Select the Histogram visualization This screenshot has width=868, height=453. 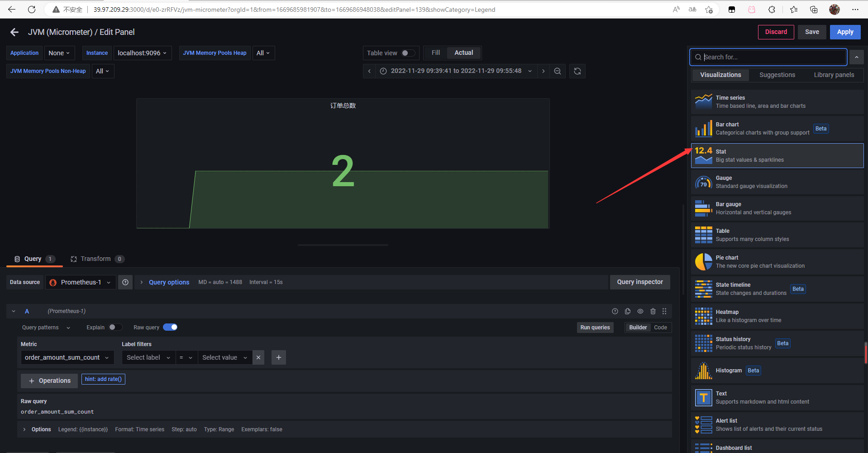pos(777,371)
